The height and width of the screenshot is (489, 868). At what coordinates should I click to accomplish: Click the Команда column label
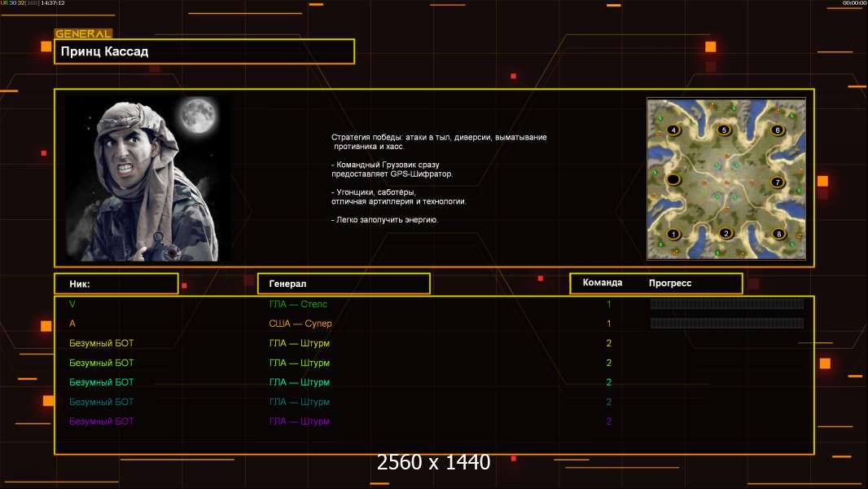(603, 283)
